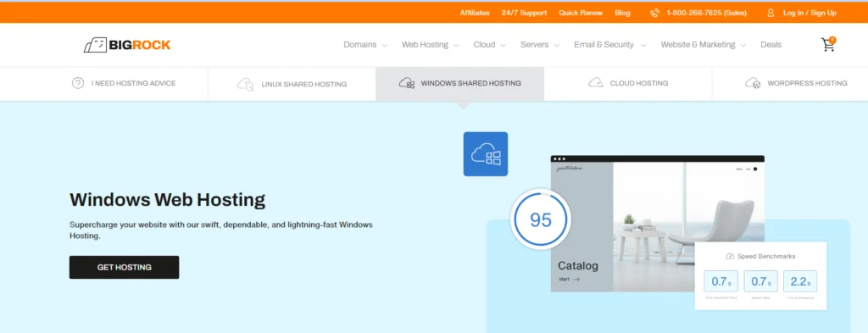Click the Windows shared hosting cloud icon
Screen dimensions: 868x333
pos(407,83)
